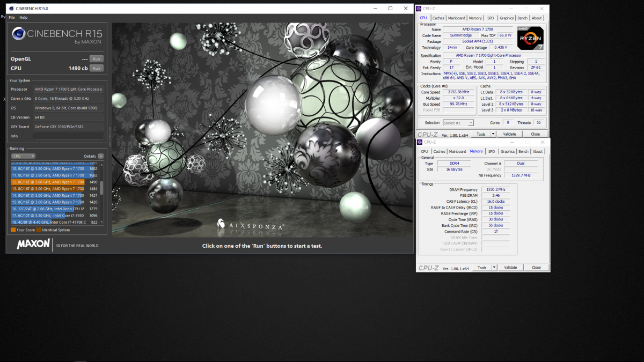Open the Bench tab in the CPU-Z processor window
The image size is (644, 362).
(522, 18)
